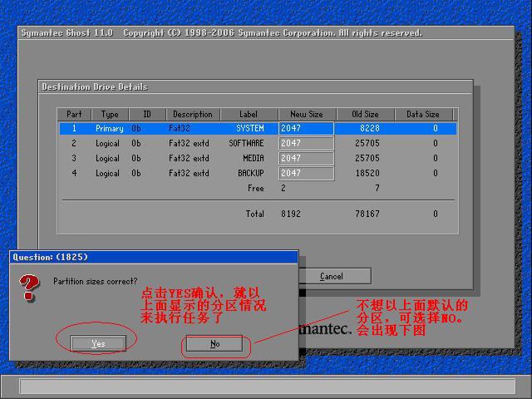
Task: Select the MEDIA partition label in row 3
Action: pyautogui.click(x=253, y=159)
